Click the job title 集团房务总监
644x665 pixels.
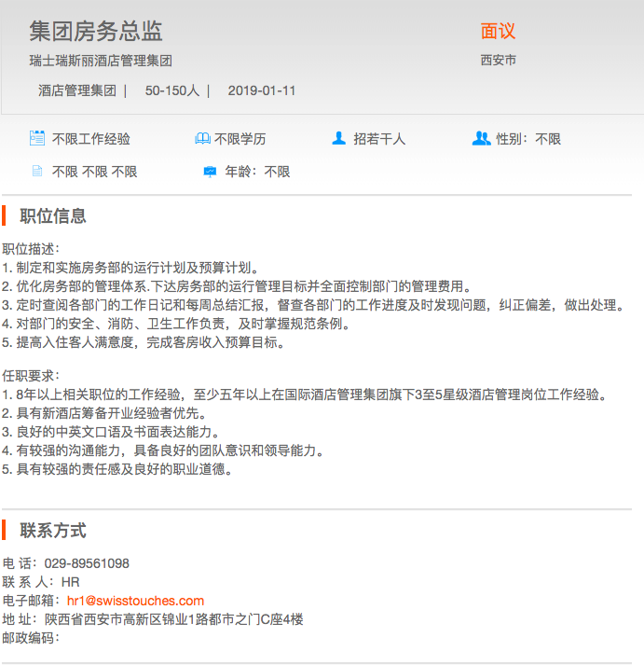pos(96,31)
